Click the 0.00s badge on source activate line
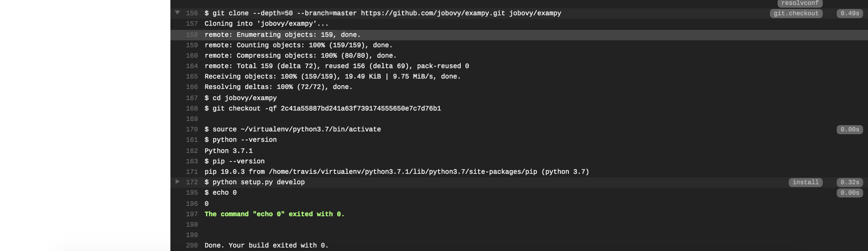The image size is (868, 251). 850,129
